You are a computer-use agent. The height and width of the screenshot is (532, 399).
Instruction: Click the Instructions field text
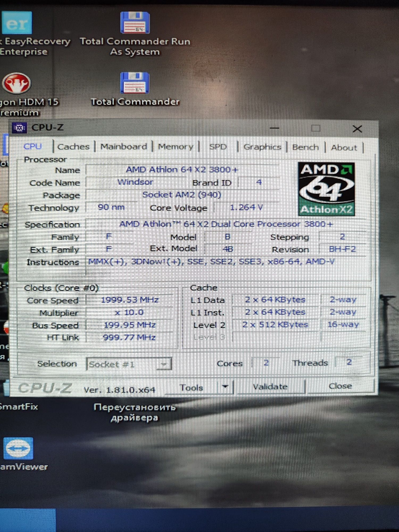point(211,262)
